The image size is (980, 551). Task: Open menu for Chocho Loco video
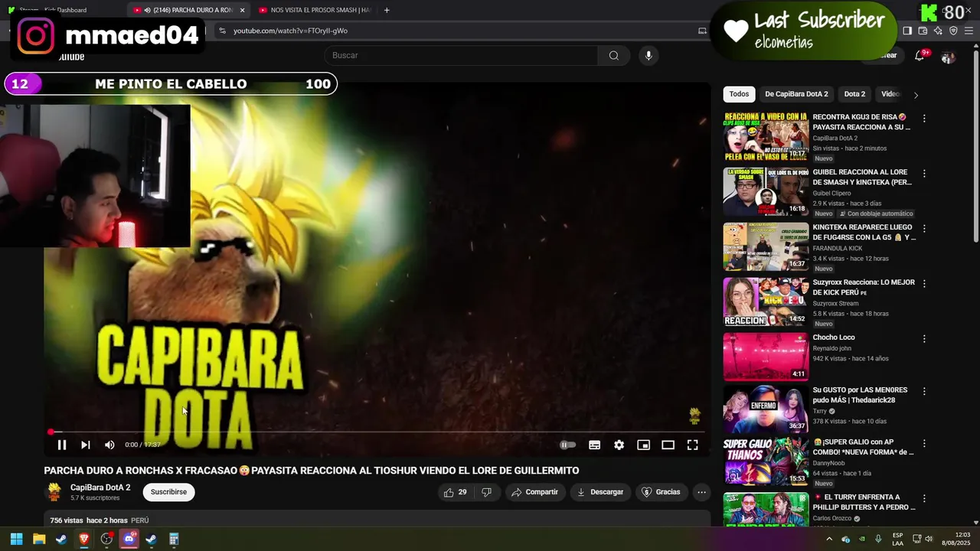click(924, 339)
